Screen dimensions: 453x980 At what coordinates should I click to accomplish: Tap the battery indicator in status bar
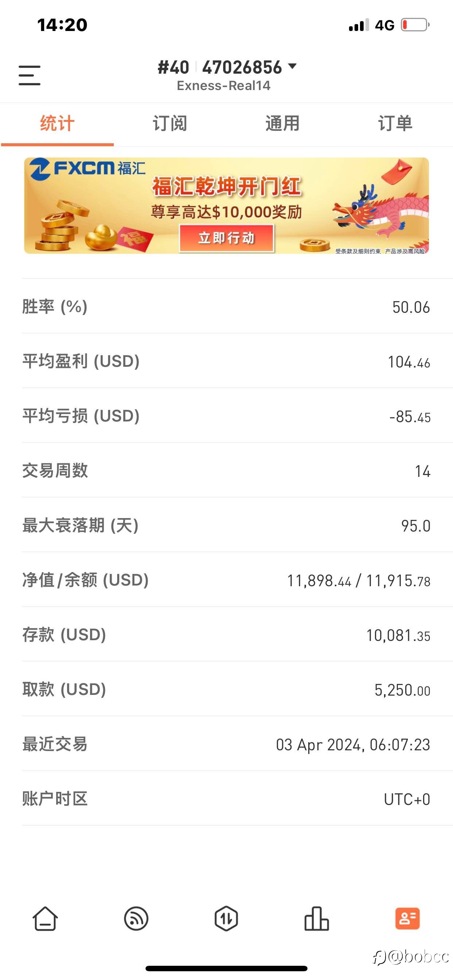[x=415, y=25]
